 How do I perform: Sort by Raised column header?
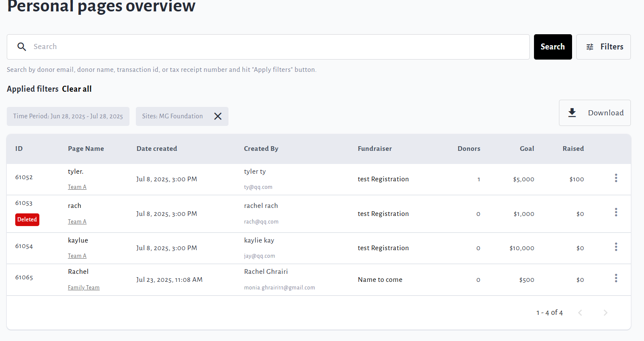coord(573,149)
